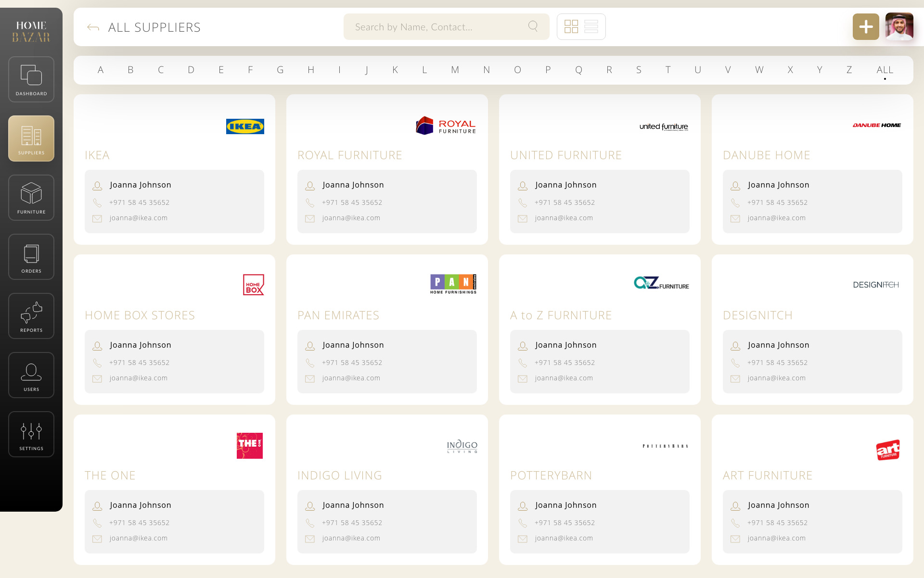The width and height of the screenshot is (924, 578).
Task: Click the Designitch logo
Action: click(876, 285)
